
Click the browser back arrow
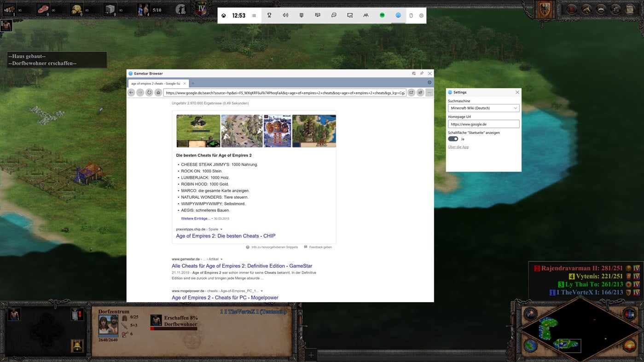tap(131, 92)
